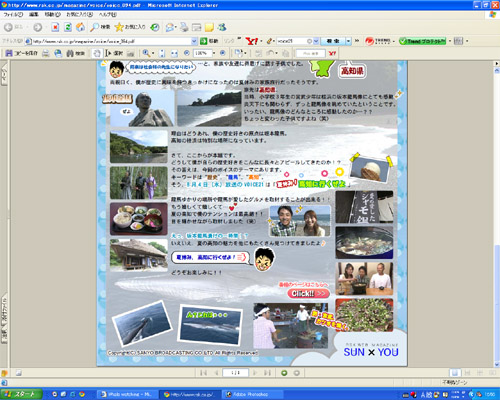Expand the Yahoo search box dropdown
This screenshot has height=400, width=500.
pyautogui.click(x=316, y=41)
